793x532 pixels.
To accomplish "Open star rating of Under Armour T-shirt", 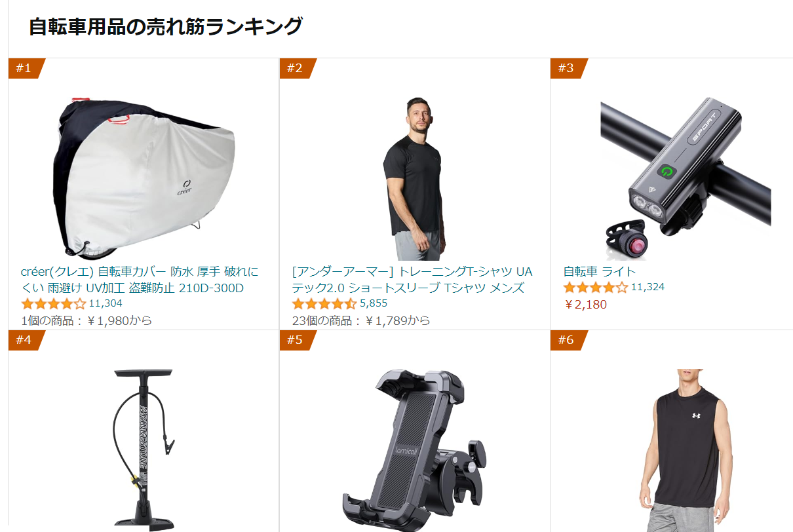I will tap(324, 304).
